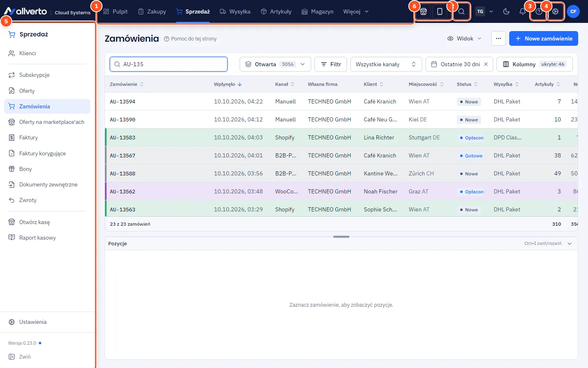Viewport: 588px width, 368px height.
Task: Open the Widok dropdown
Action: 464,38
